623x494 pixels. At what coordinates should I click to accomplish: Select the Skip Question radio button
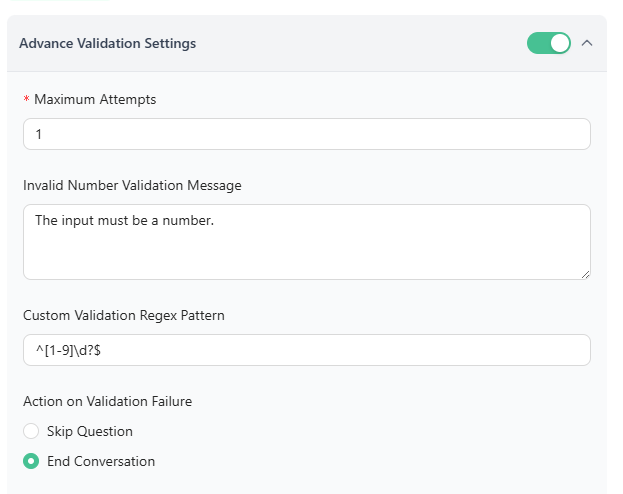31,432
